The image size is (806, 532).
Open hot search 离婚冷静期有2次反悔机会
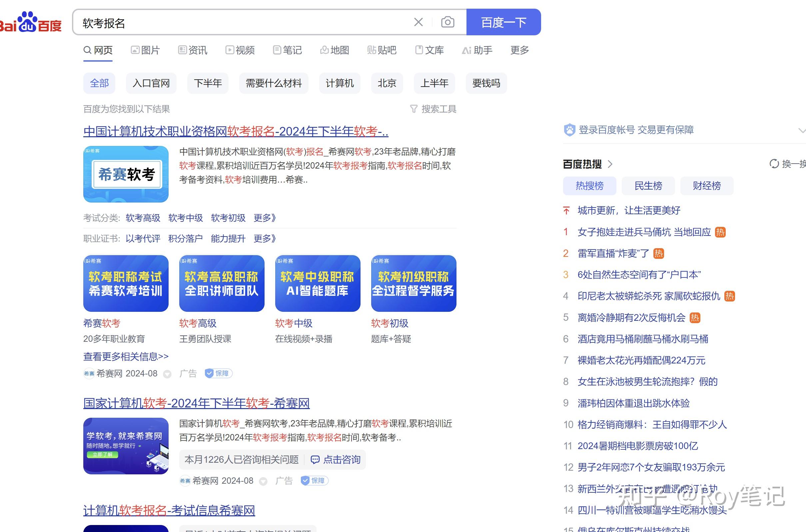631,317
